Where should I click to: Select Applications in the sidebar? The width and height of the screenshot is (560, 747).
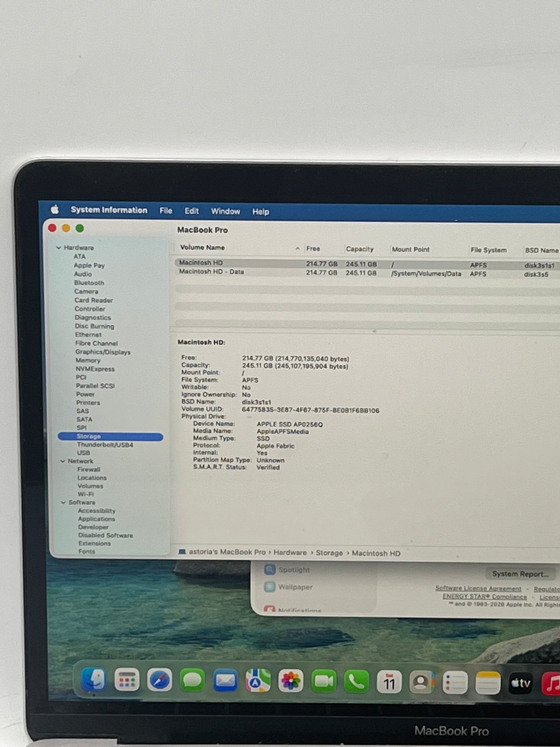96,519
